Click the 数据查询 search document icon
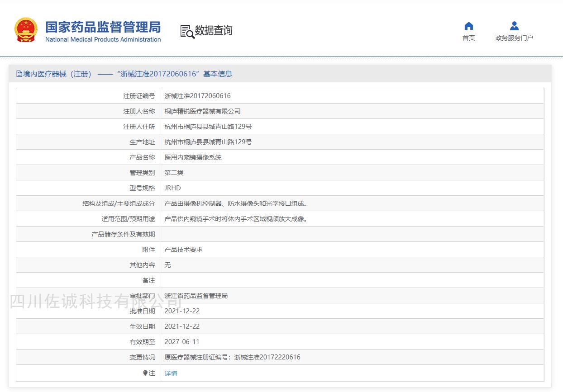 coord(187,31)
